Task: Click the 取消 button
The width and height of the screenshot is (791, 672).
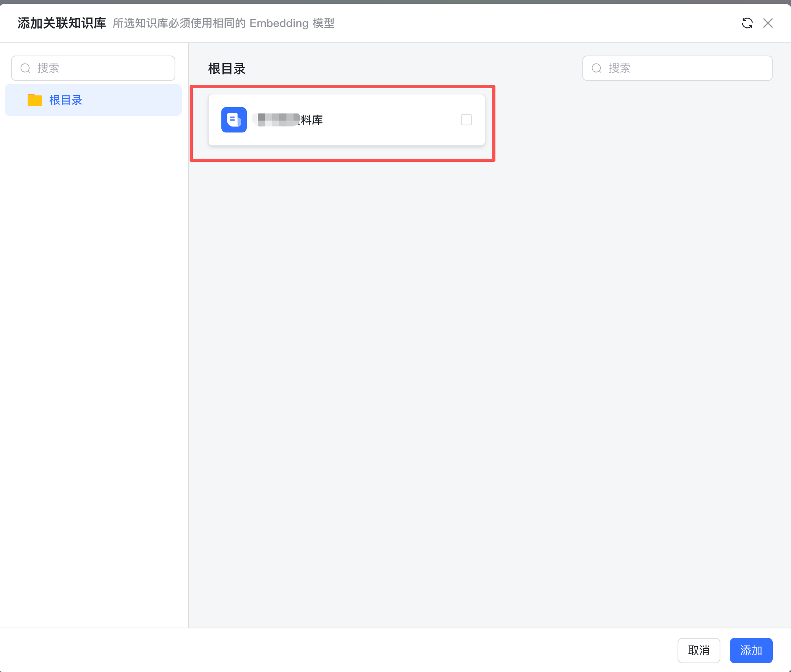Action: (x=699, y=651)
